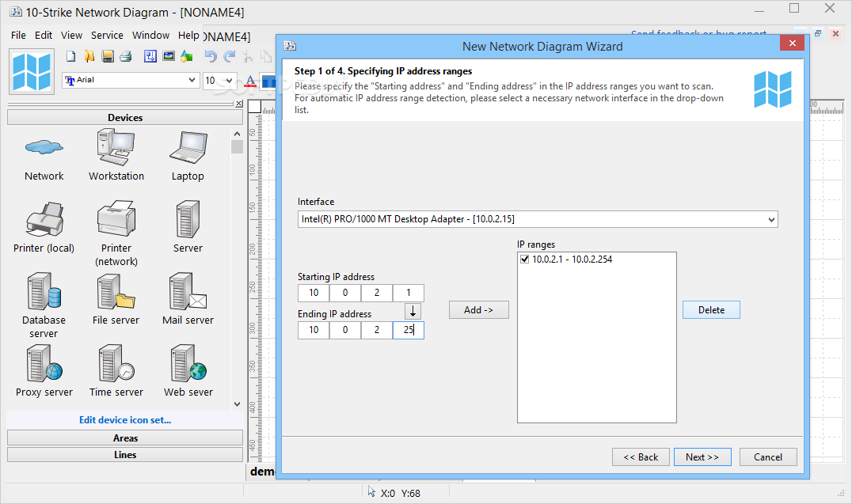Select the Printer (local) device icon
Image resolution: width=852 pixels, height=504 pixels.
pos(44,219)
